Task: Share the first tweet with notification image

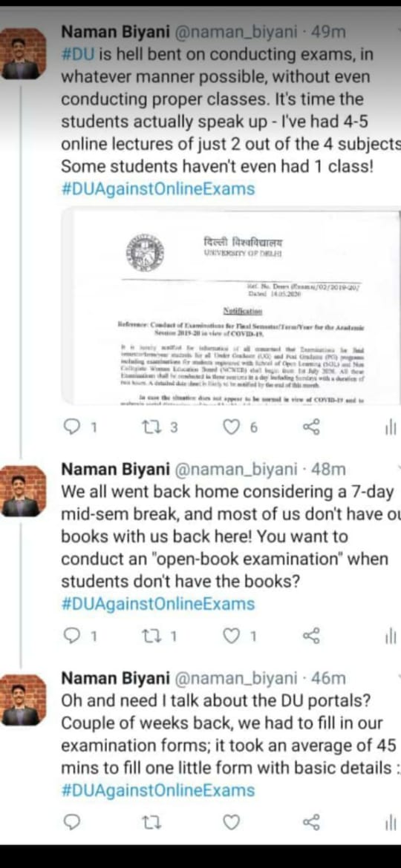Action: pos(311,427)
